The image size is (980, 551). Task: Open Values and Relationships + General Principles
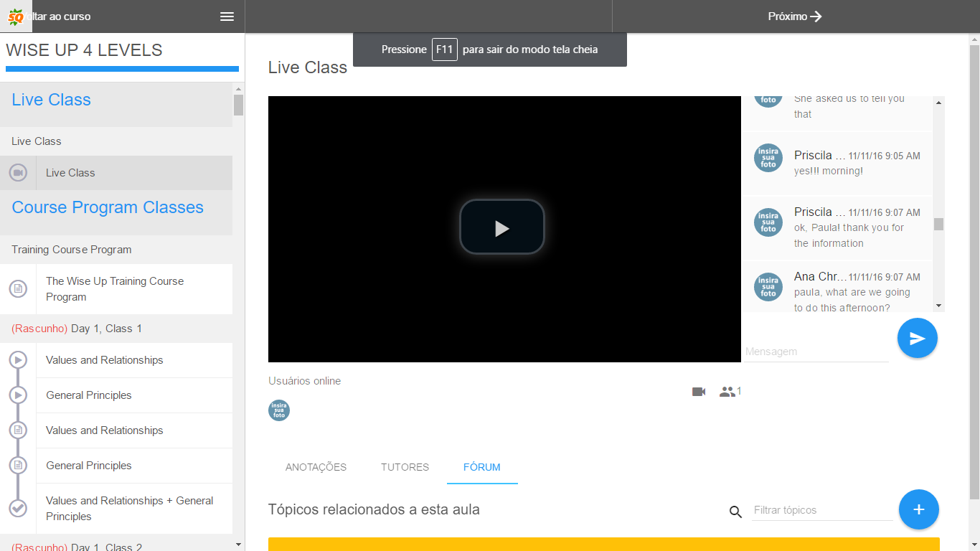134,509
